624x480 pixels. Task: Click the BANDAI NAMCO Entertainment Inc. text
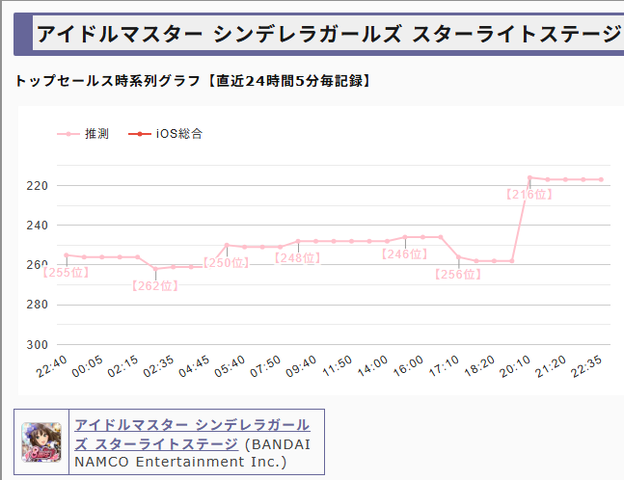point(192,453)
